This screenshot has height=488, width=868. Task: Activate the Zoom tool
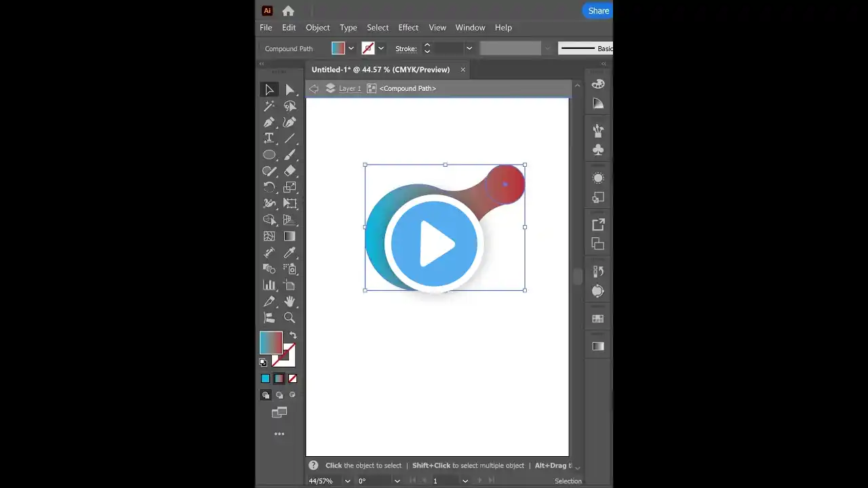290,317
